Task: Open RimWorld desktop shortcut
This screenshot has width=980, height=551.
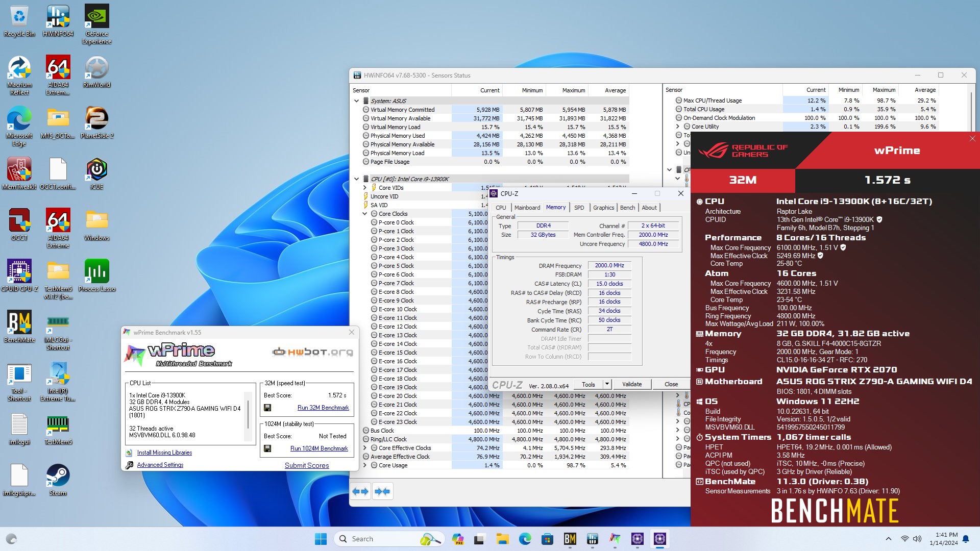Action: [96, 71]
